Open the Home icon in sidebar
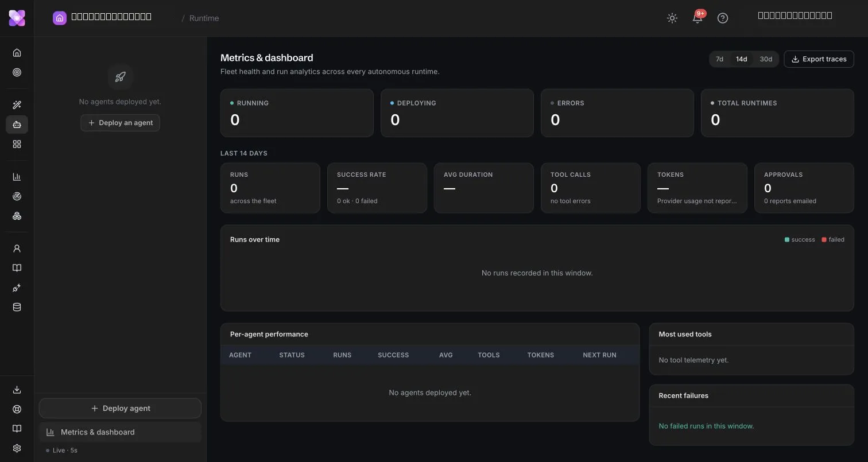The height and width of the screenshot is (462, 868). [17, 53]
